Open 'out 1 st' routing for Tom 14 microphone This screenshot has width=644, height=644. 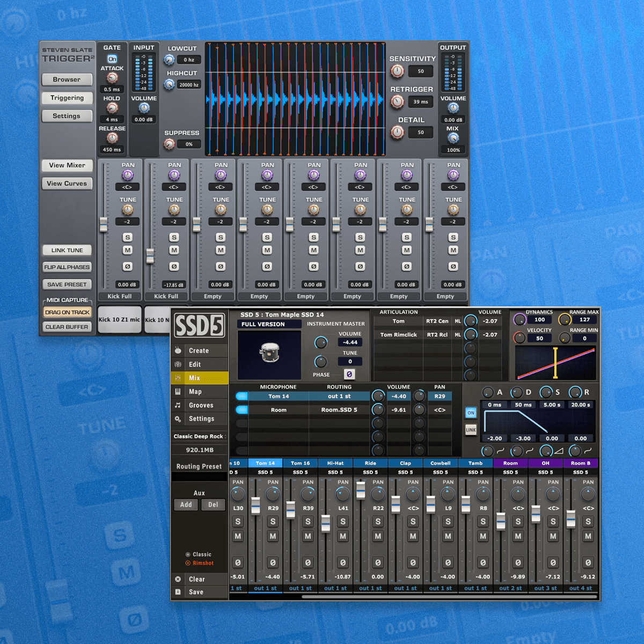tap(339, 397)
